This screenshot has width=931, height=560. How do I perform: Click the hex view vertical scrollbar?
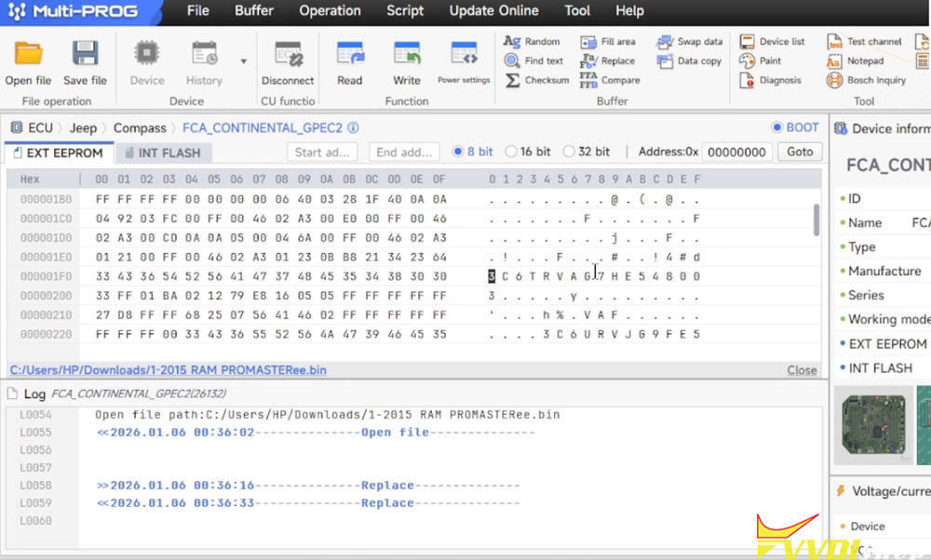pos(816,220)
